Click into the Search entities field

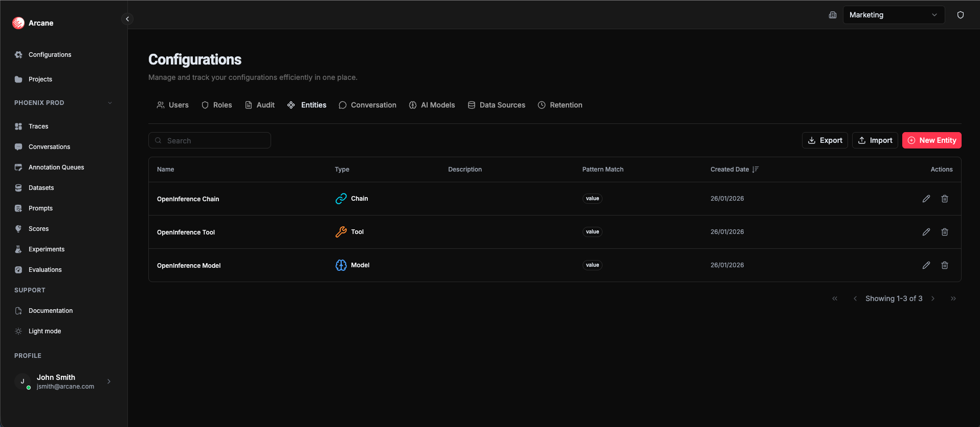[210, 140]
